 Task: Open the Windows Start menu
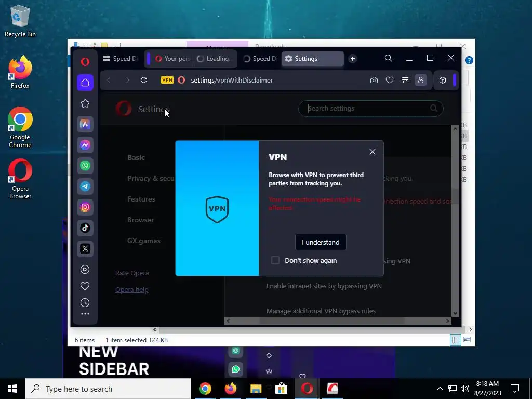tap(12, 389)
